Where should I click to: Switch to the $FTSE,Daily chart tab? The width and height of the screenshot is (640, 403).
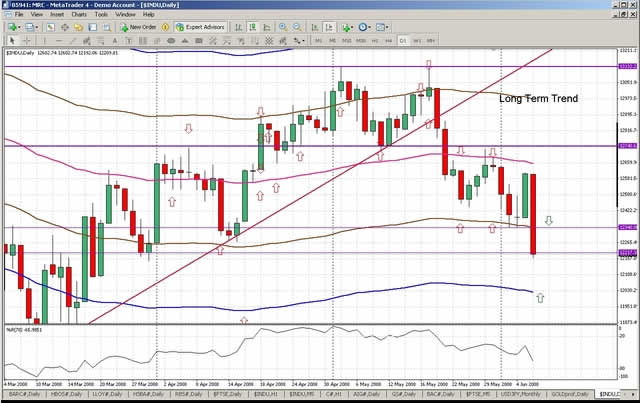pos(228,394)
